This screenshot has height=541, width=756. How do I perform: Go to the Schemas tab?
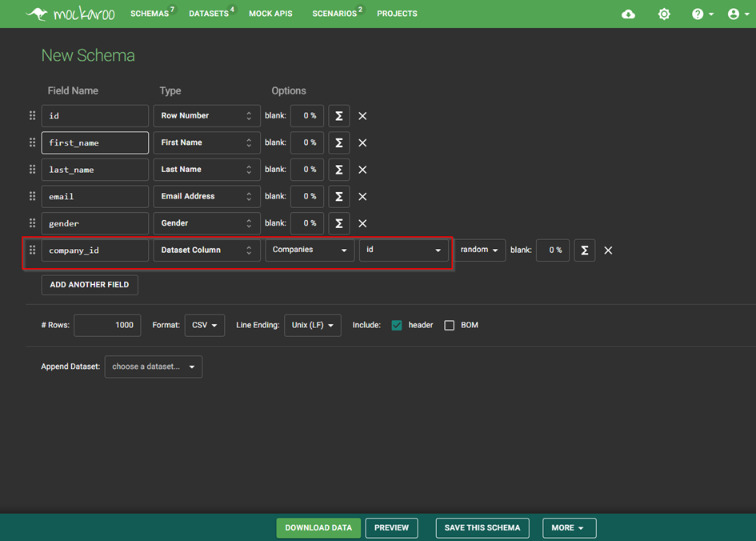click(x=150, y=14)
